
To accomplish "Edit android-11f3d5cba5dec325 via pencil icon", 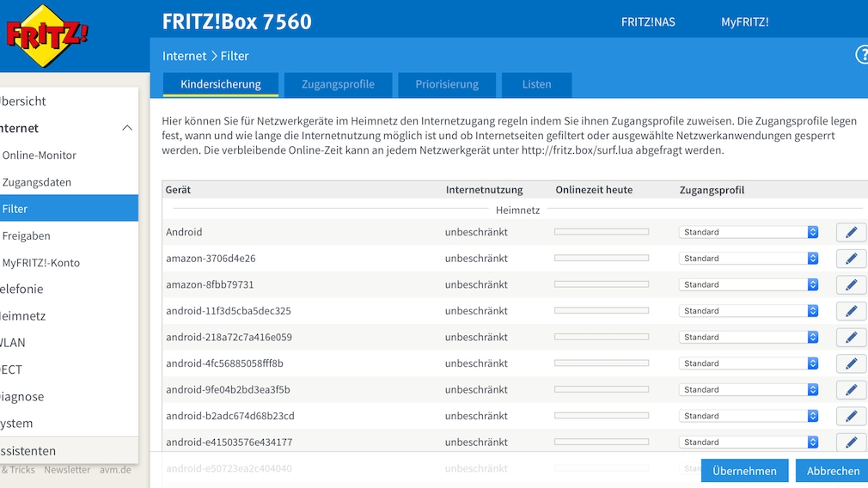I will pos(851,311).
